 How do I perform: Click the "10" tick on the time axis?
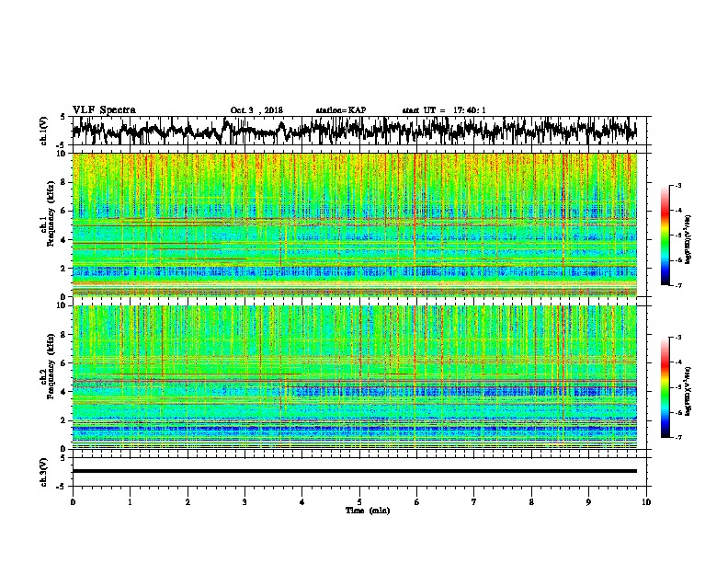click(646, 502)
